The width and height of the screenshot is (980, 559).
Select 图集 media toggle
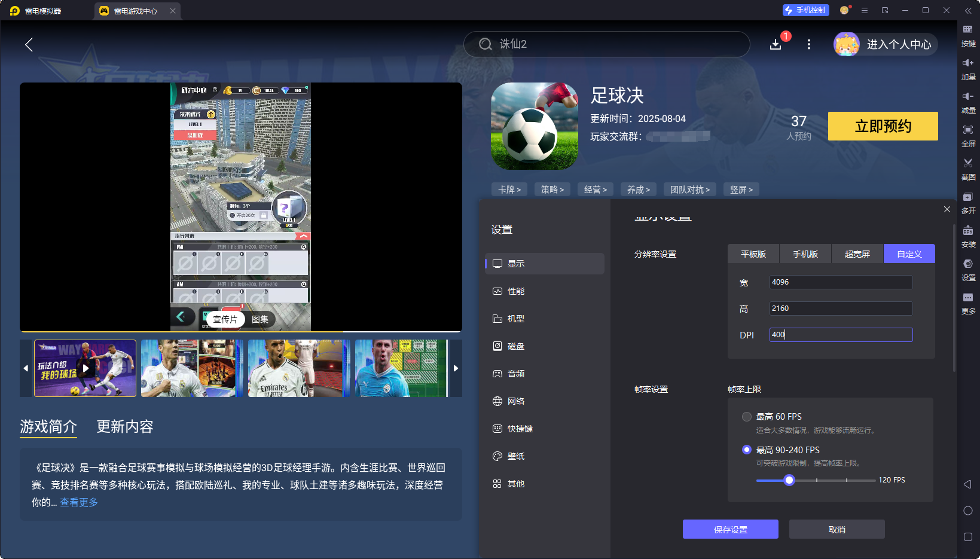260,319
